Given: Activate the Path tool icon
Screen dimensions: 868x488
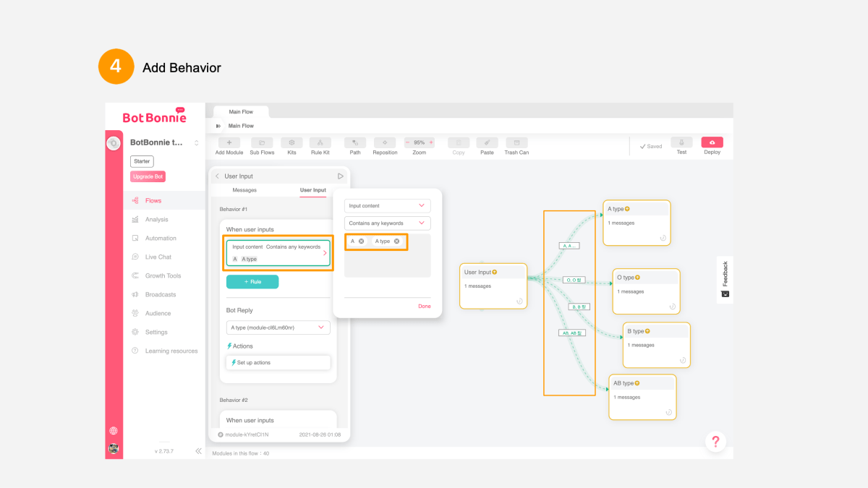Looking at the screenshot, I should click(355, 143).
